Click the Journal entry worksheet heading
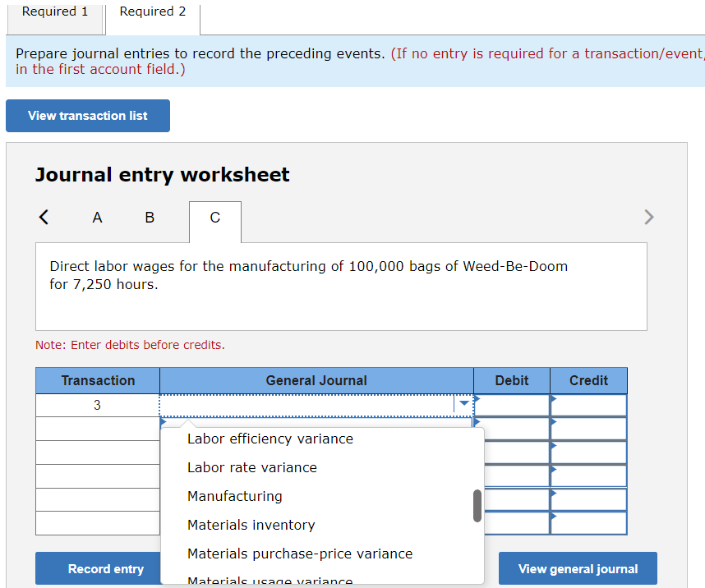 163,174
